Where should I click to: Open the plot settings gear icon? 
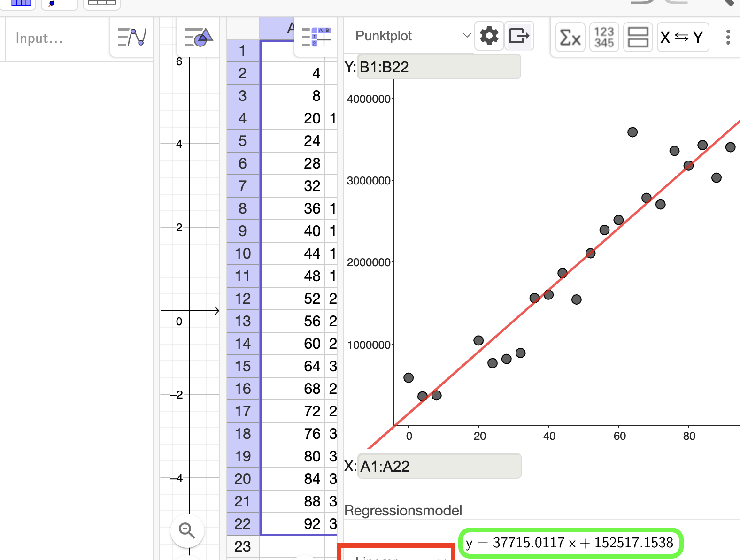489,36
